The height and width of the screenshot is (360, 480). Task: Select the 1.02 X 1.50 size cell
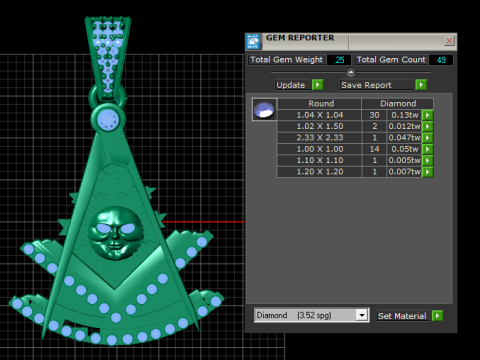(319, 126)
